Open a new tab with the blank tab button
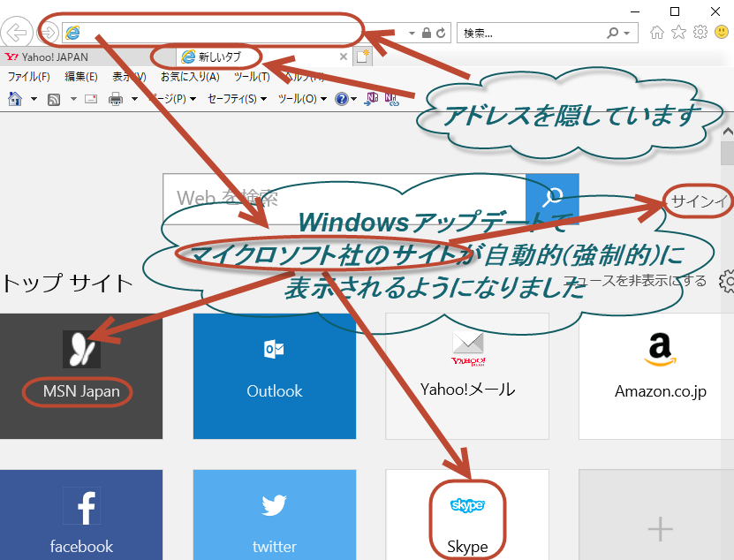The image size is (734, 560). tap(362, 57)
